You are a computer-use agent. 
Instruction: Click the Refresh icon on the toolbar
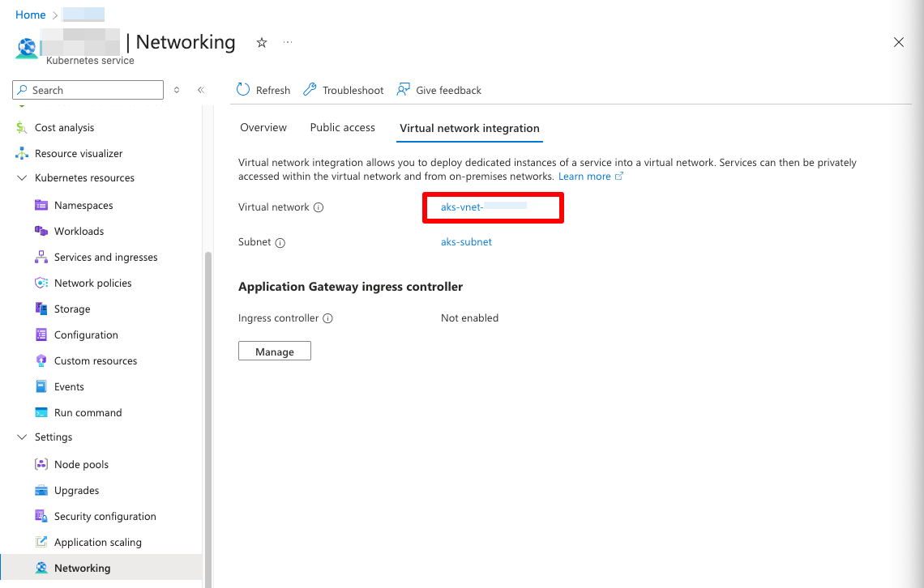click(242, 90)
